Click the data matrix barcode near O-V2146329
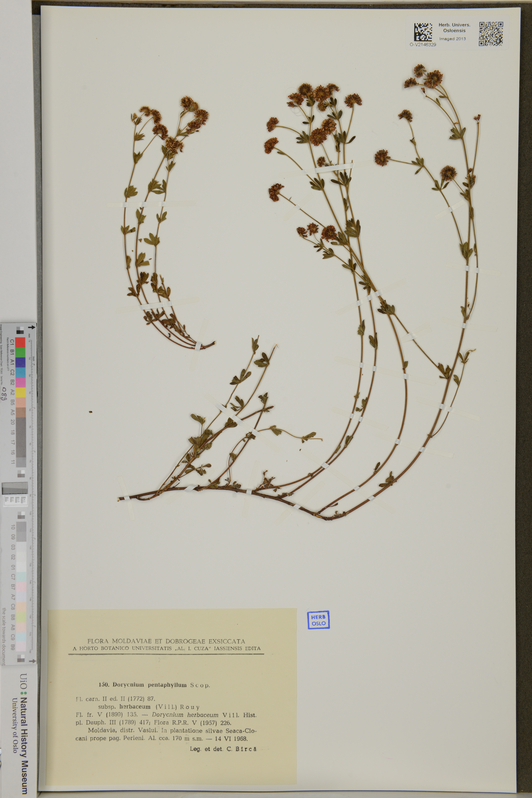 [x=423, y=32]
